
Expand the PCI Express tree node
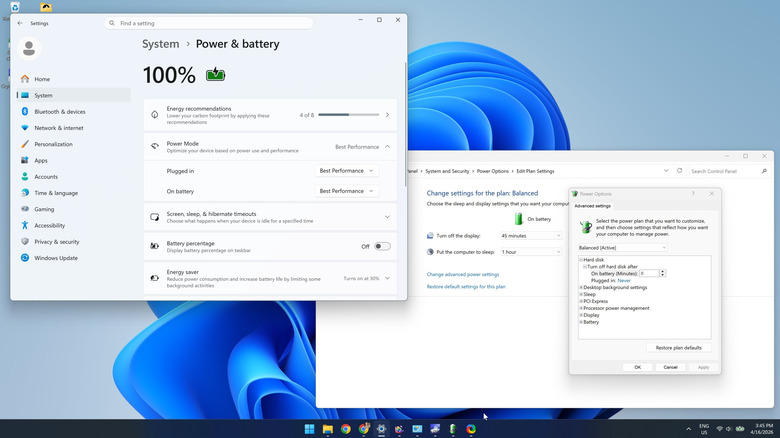[x=581, y=302]
